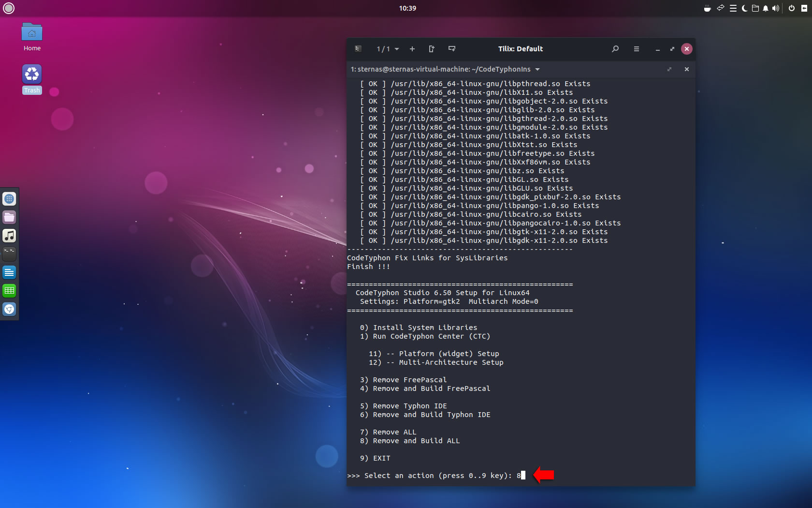Click the libpthread.so Exists line

tap(475, 84)
